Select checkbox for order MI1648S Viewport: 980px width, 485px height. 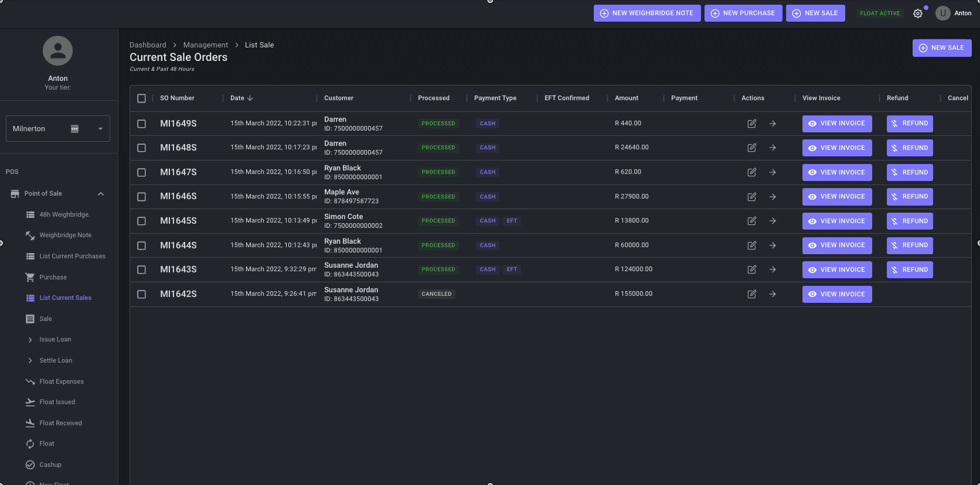pyautogui.click(x=141, y=148)
